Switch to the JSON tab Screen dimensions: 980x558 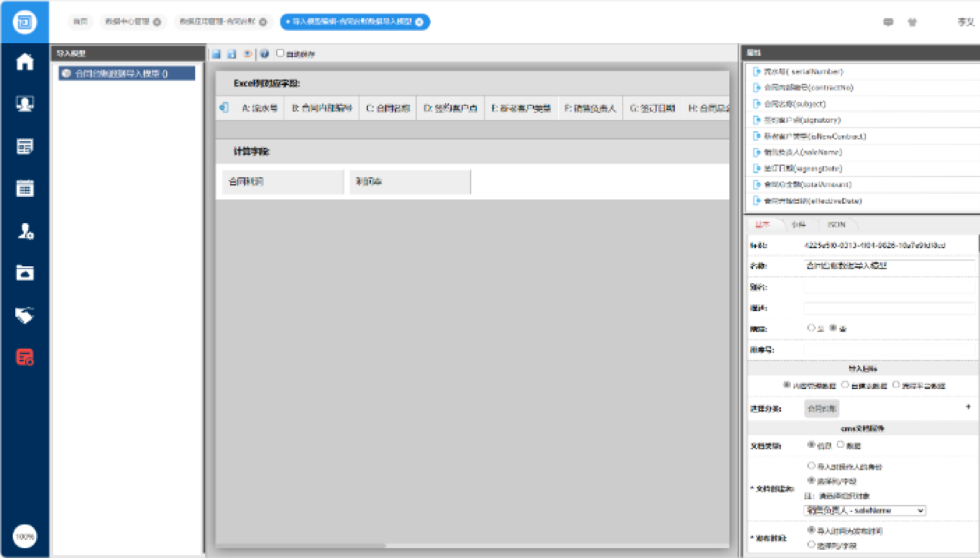click(836, 225)
